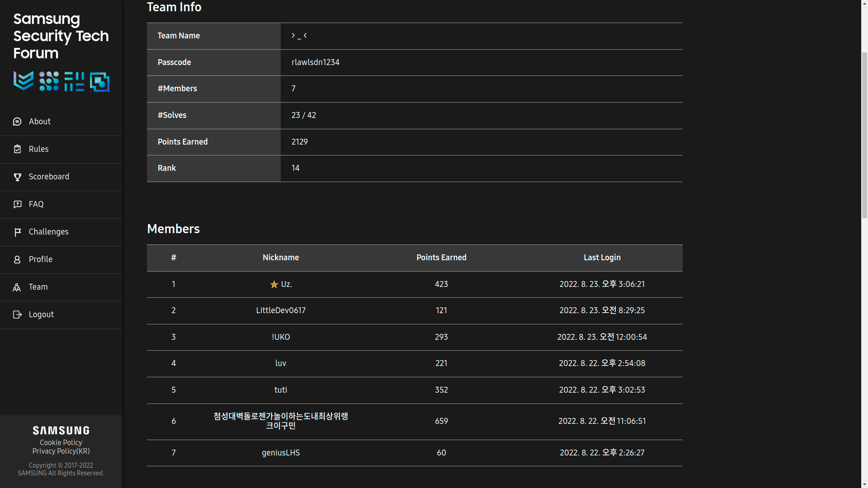Open the Cookie Policy link
The image size is (868, 488).
coord(61,443)
